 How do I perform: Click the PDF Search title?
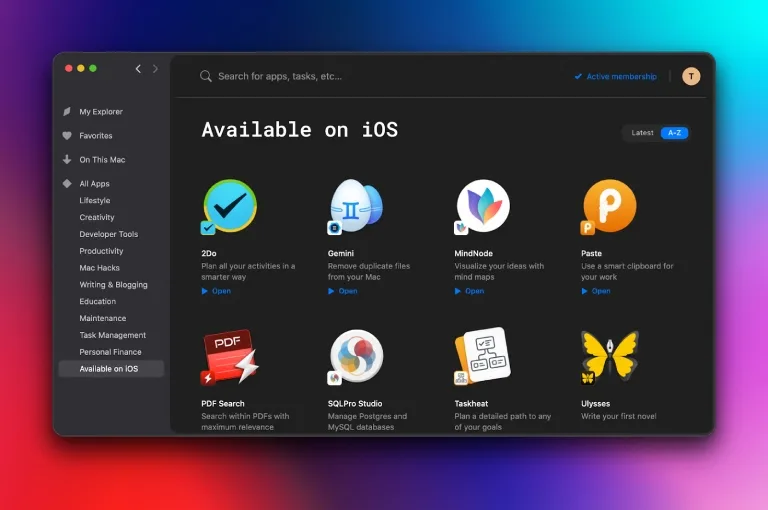pyautogui.click(x=223, y=404)
